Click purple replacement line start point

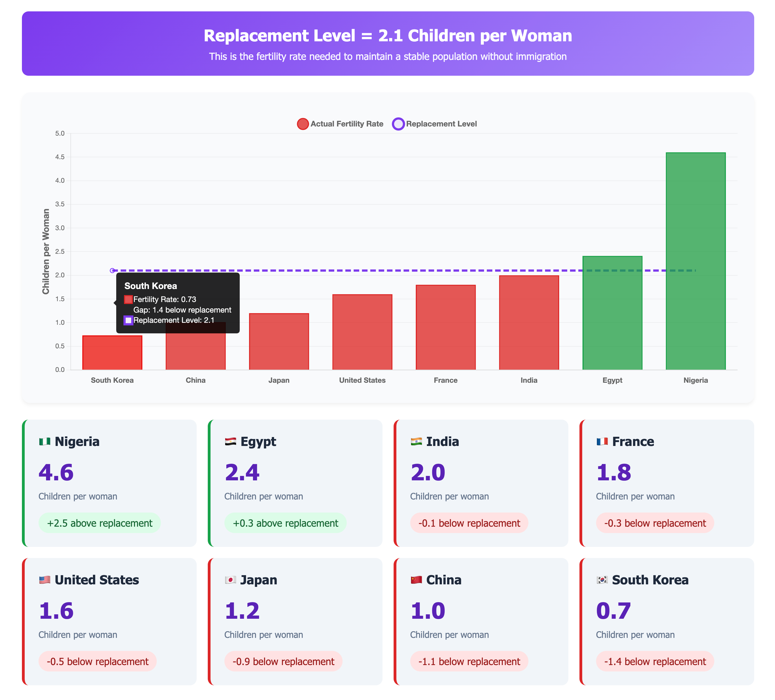tap(112, 271)
